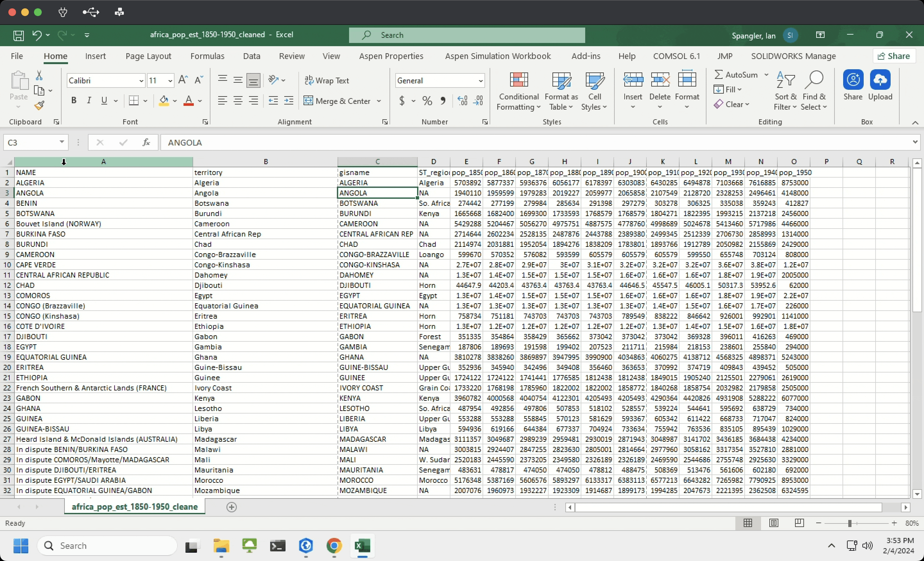Click the Format Painter brush icon

tap(39, 106)
